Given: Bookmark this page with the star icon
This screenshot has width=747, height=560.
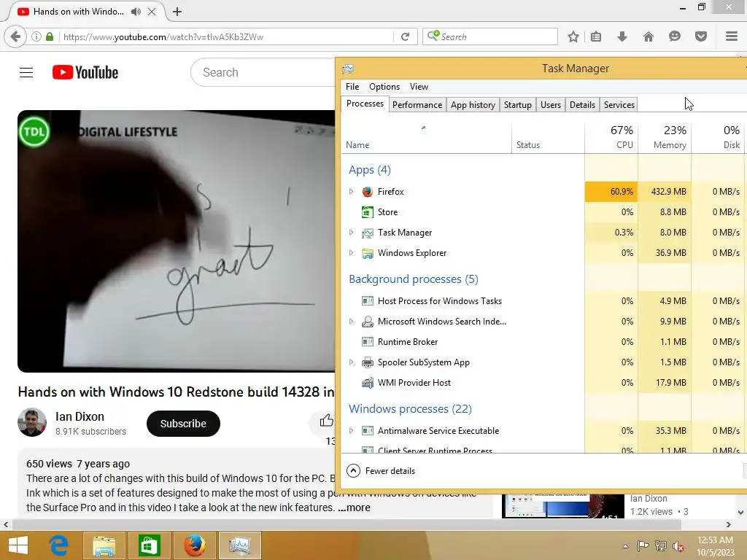Looking at the screenshot, I should tap(573, 36).
